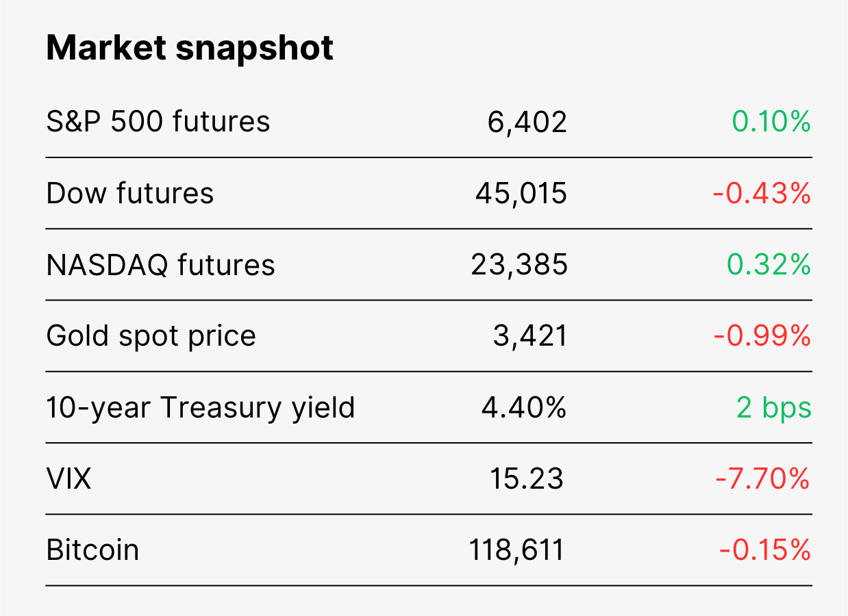Open the NASDAQ futures label
Viewport: 848px width, 616px height.
click(x=160, y=265)
